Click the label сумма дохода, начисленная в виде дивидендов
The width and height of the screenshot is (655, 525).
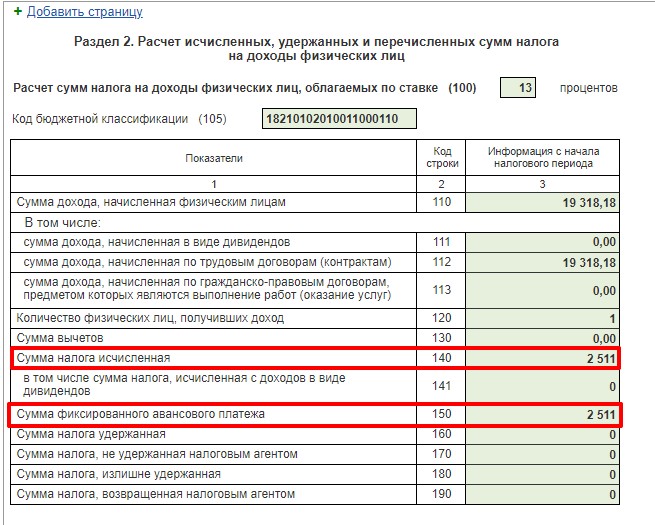157,242
